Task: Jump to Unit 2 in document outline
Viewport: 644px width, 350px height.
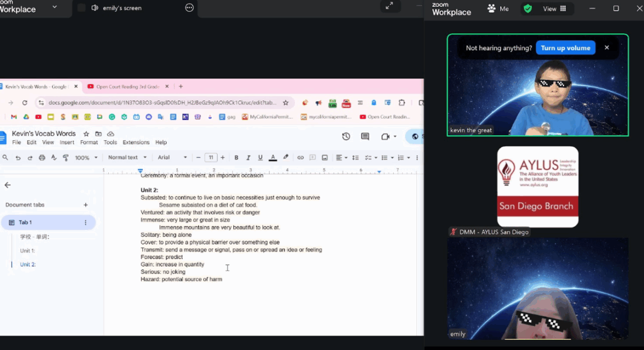Action: click(x=28, y=265)
